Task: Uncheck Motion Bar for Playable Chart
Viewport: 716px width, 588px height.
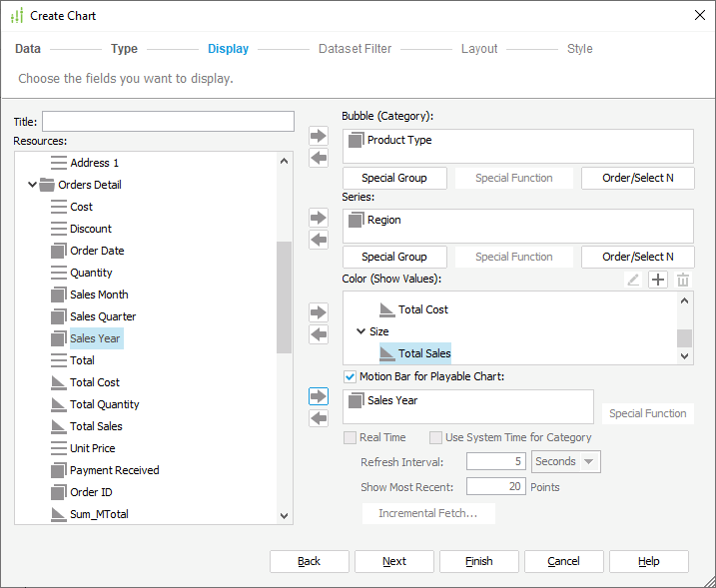Action: click(x=351, y=377)
